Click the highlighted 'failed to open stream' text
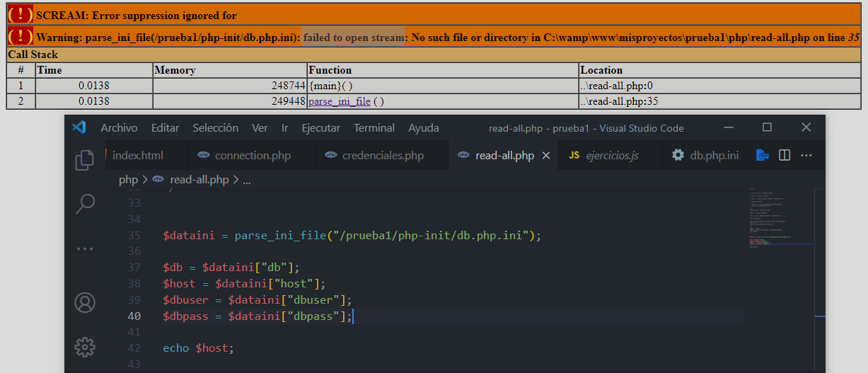The width and height of the screenshot is (868, 373). (354, 37)
